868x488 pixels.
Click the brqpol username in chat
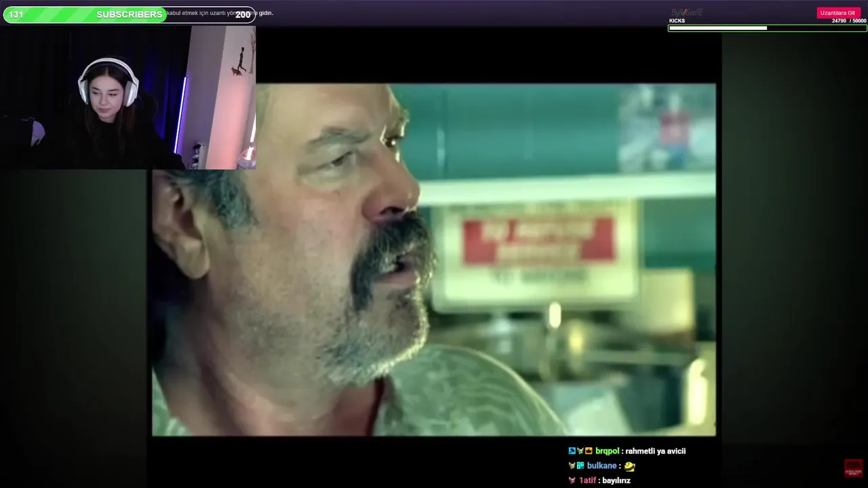pyautogui.click(x=608, y=451)
